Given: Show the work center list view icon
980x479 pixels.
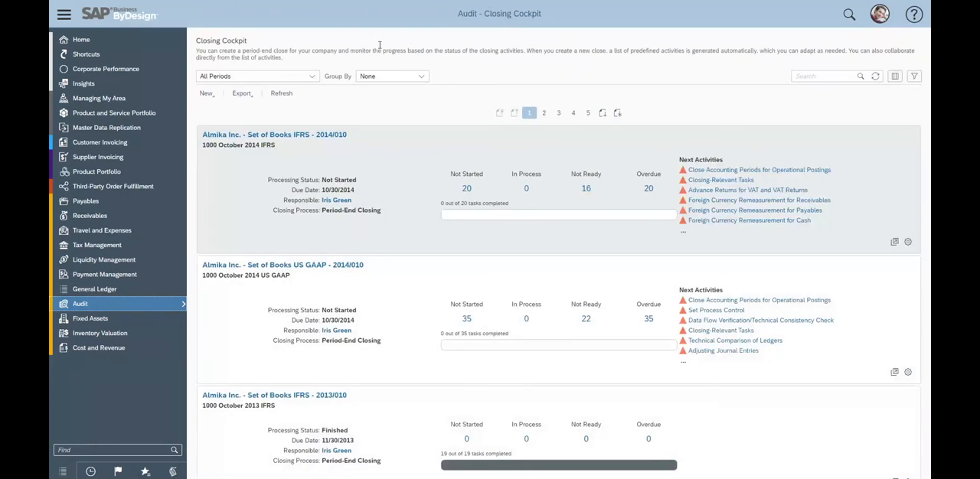Looking at the screenshot, I should click(x=63, y=471).
